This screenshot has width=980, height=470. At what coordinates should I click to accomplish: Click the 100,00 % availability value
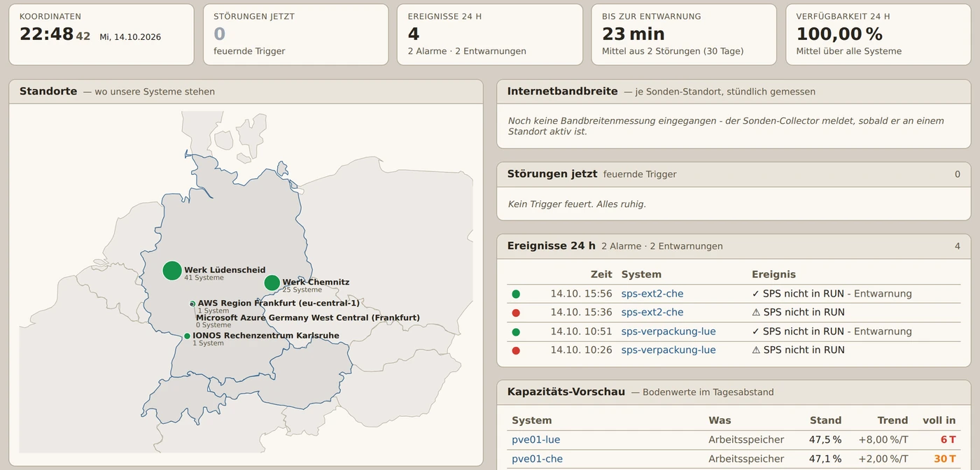[x=839, y=34]
